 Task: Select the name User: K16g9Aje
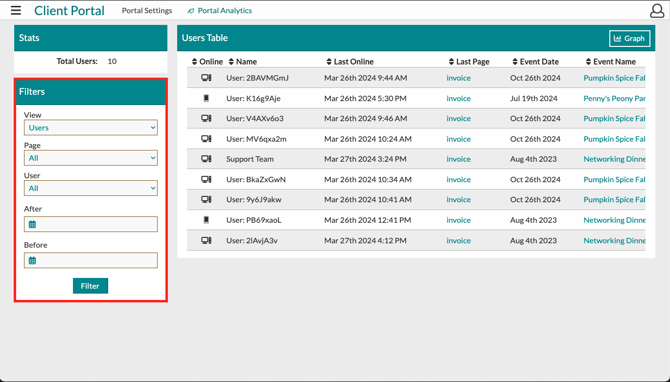[x=253, y=98]
